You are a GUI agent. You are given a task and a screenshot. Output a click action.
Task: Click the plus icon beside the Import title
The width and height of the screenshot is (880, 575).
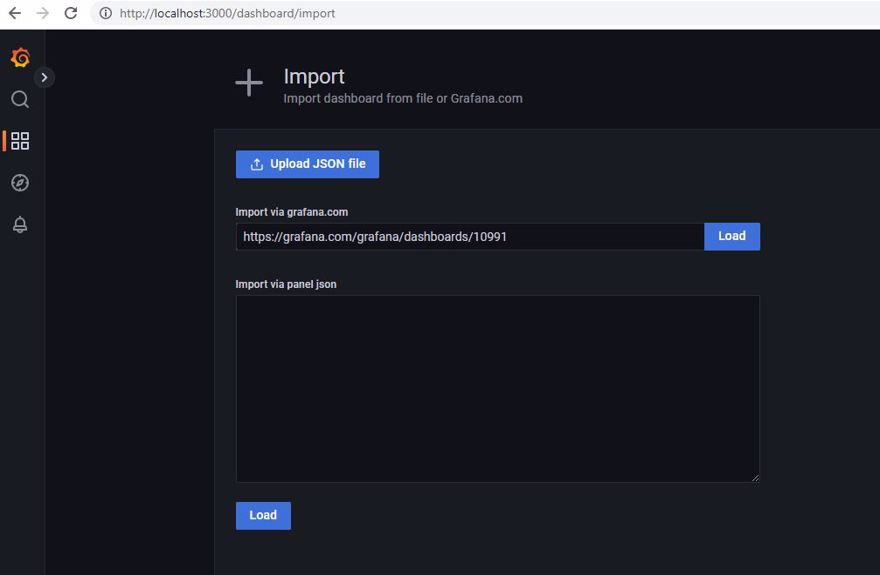pyautogui.click(x=249, y=83)
